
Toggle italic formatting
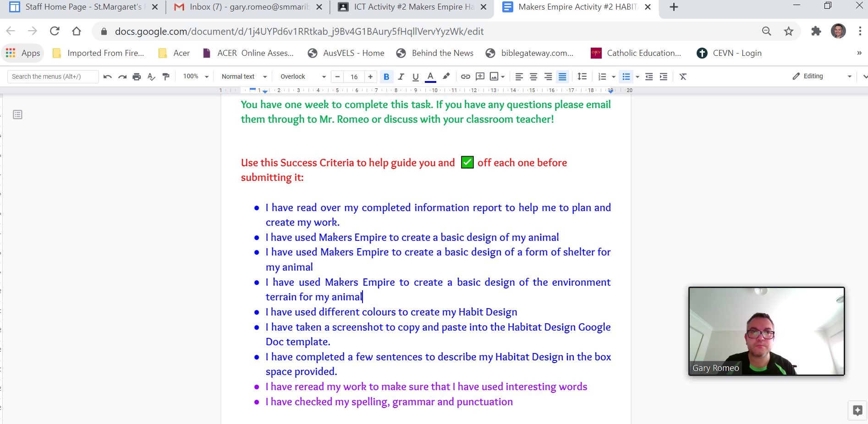pyautogui.click(x=401, y=76)
